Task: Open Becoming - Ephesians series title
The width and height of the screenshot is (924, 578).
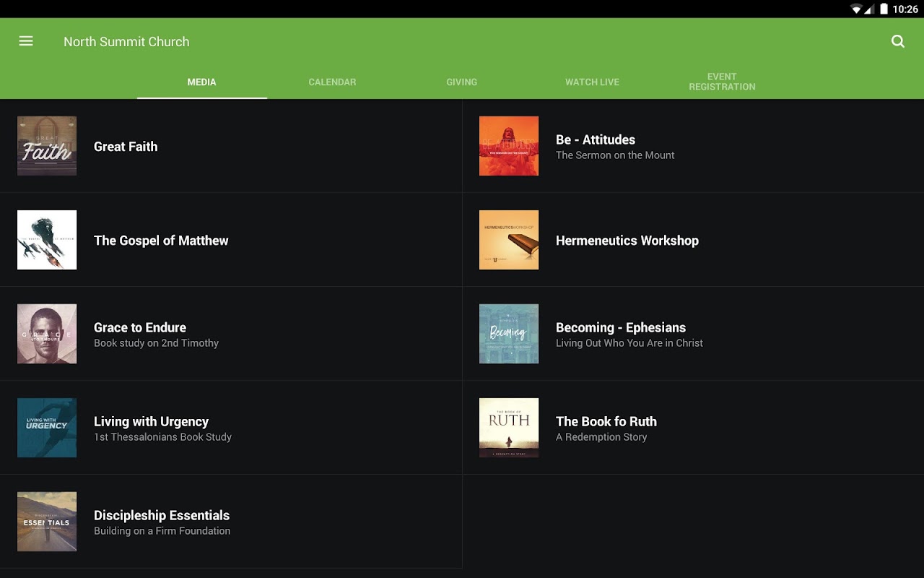Action: [621, 327]
